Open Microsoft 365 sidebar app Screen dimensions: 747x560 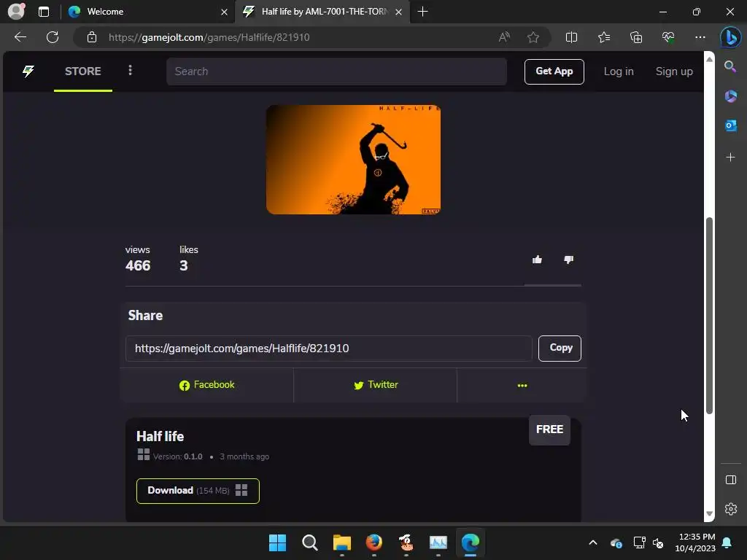click(x=730, y=96)
